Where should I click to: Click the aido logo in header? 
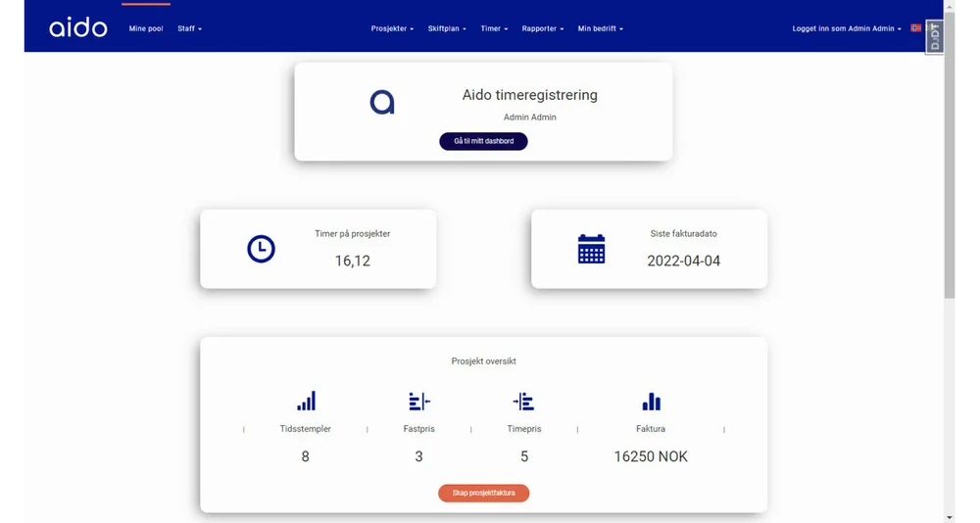(78, 27)
